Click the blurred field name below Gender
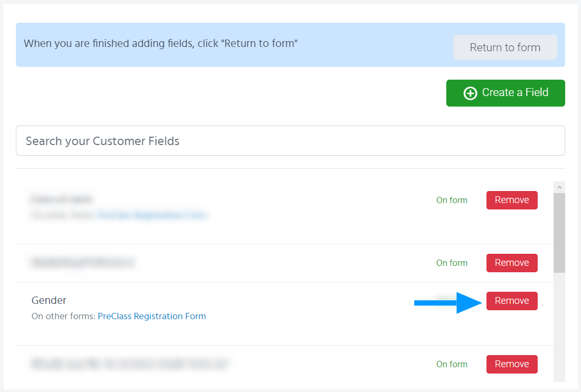 (x=130, y=364)
